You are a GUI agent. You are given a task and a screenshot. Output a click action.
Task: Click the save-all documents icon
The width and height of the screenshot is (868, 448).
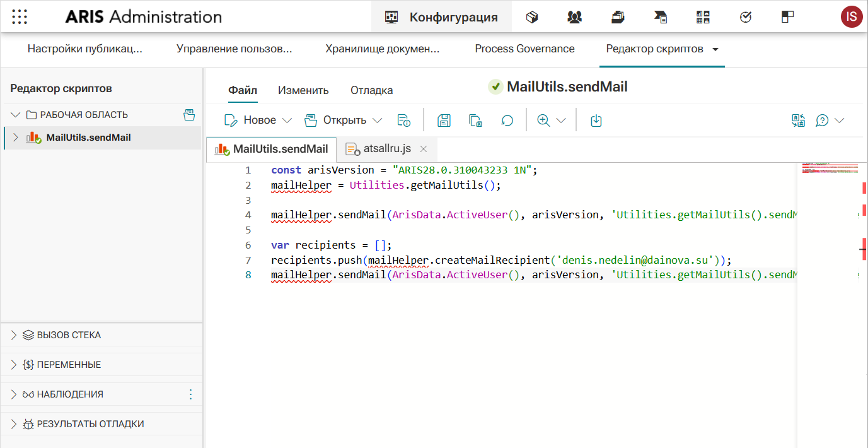pos(475,120)
